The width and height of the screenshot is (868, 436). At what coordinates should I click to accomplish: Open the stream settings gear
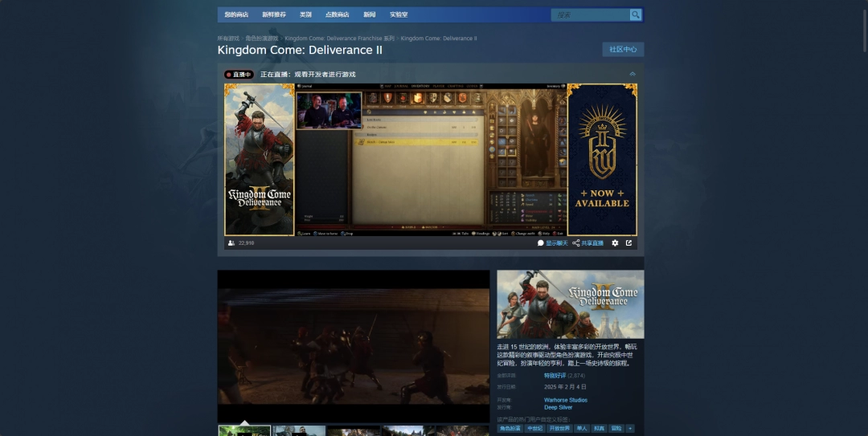[x=615, y=242]
